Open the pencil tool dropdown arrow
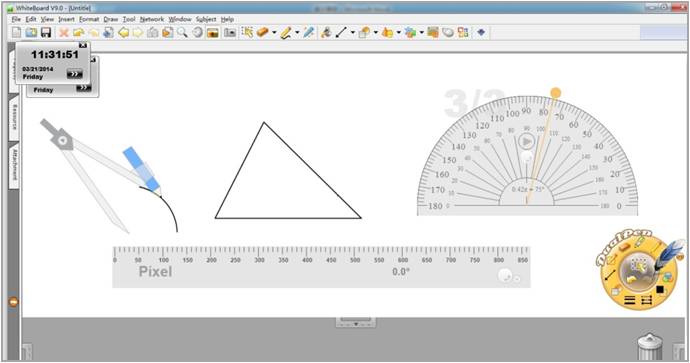This screenshot has height=363, width=690. click(x=297, y=33)
